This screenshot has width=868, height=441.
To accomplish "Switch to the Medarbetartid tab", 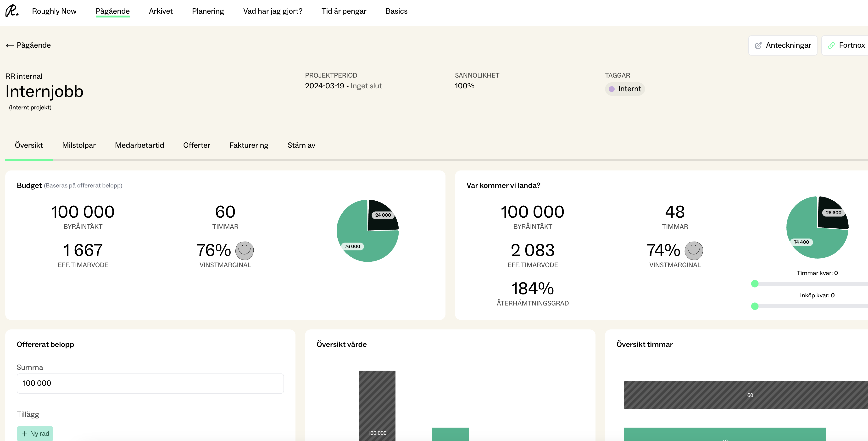I will tap(139, 145).
